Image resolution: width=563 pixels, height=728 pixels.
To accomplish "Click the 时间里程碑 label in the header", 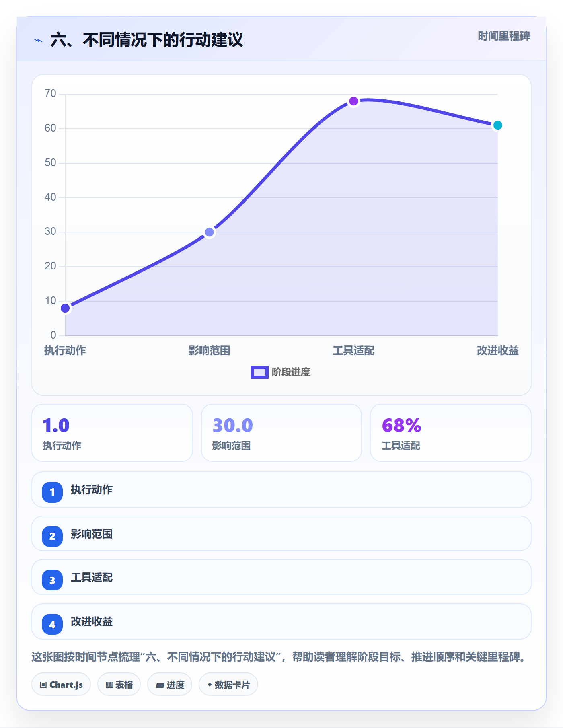I will pyautogui.click(x=504, y=36).
